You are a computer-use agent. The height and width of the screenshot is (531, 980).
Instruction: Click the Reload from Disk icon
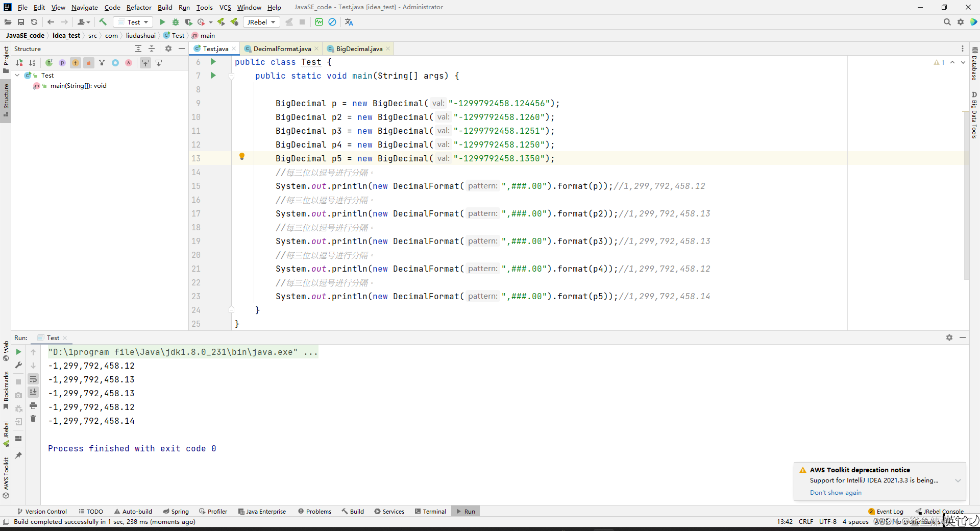[x=34, y=22]
